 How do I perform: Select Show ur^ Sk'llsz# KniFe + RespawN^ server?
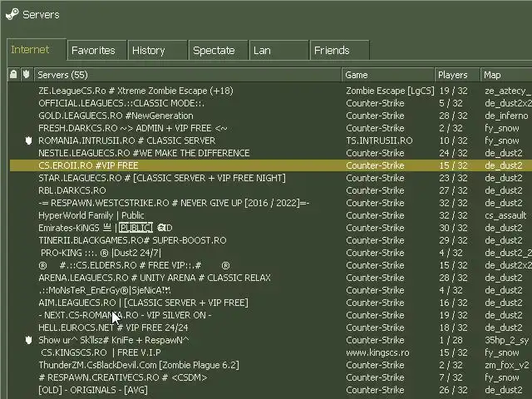[271, 340]
